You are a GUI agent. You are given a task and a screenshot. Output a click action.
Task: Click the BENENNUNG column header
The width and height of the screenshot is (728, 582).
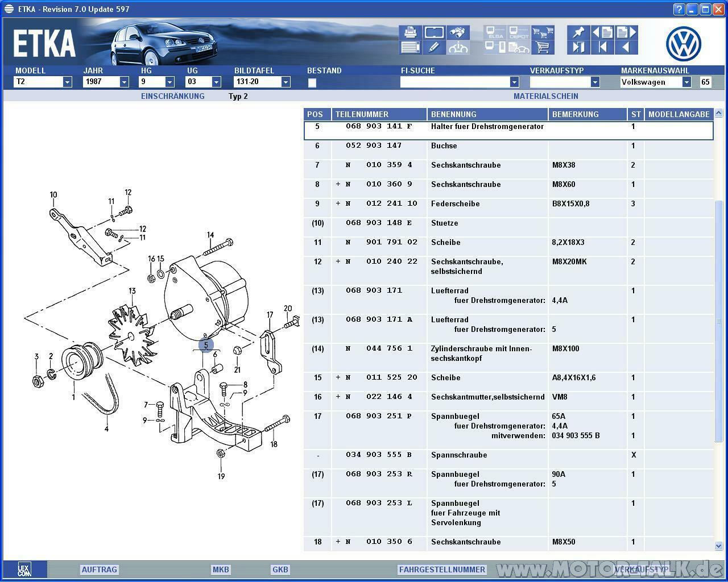pos(487,114)
